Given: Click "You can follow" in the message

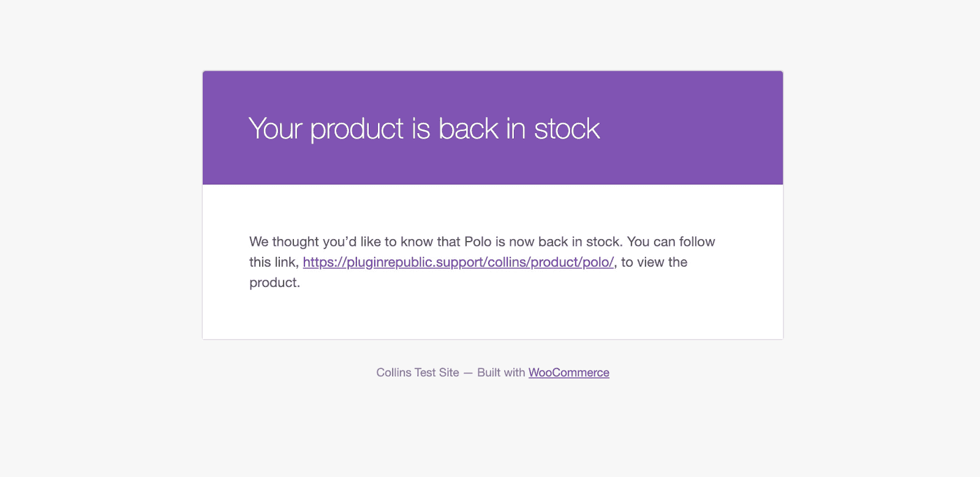Looking at the screenshot, I should 671,242.
